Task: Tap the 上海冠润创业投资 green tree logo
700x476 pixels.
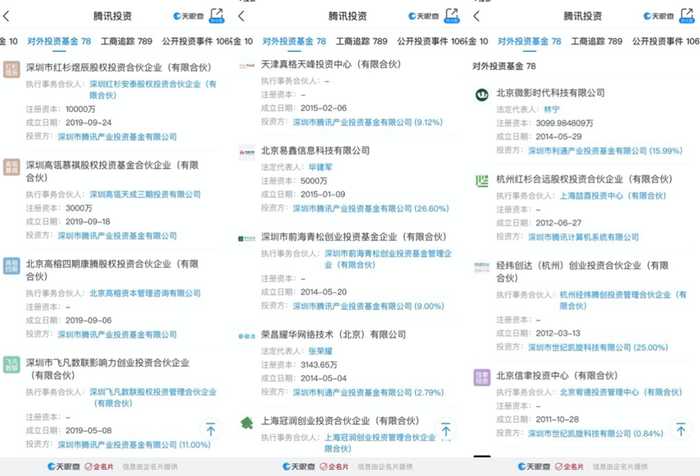Action: coord(247,422)
